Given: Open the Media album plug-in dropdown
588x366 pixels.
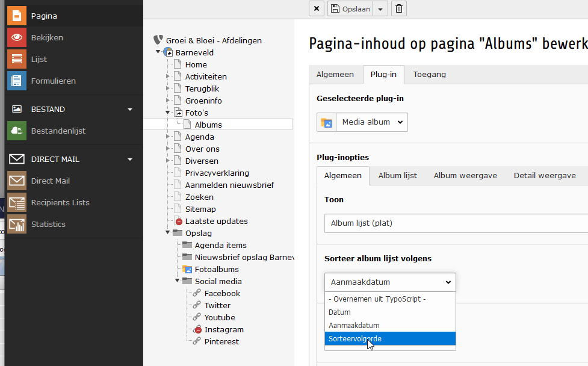Looking at the screenshot, I should (x=362, y=122).
